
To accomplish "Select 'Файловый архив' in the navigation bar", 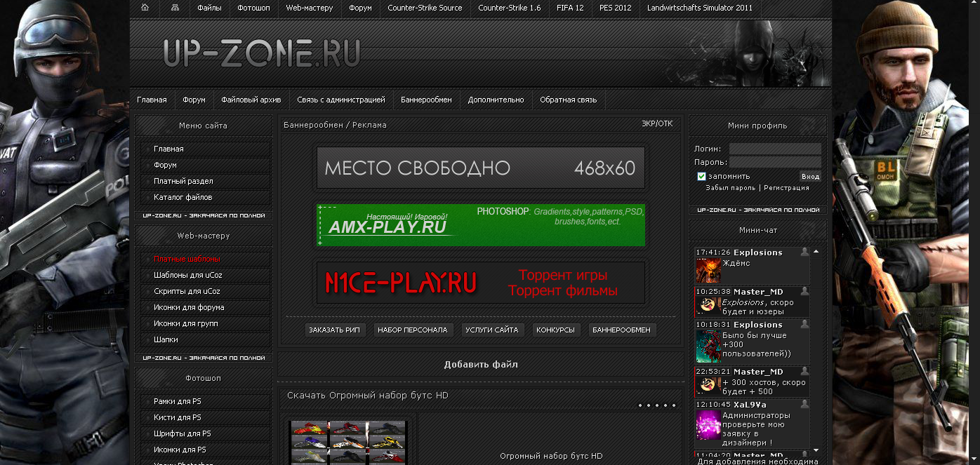I will pyautogui.click(x=251, y=100).
